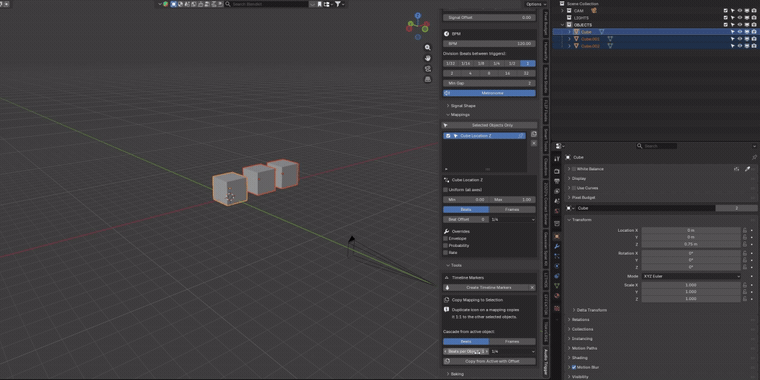Toggle CAM collection eye visibility
This screenshot has width=760, height=380.
(740, 10)
